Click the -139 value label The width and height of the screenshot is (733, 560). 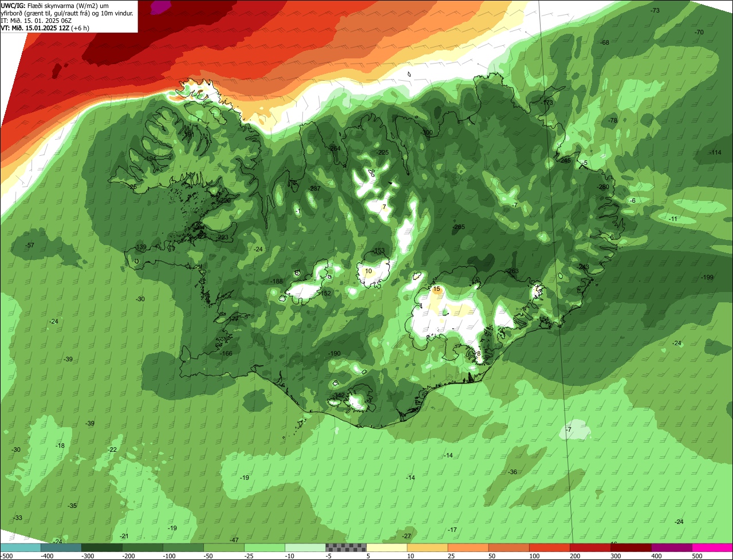(x=140, y=247)
